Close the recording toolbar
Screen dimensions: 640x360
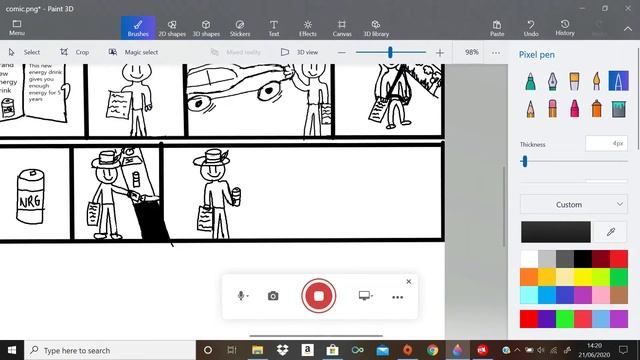409,282
